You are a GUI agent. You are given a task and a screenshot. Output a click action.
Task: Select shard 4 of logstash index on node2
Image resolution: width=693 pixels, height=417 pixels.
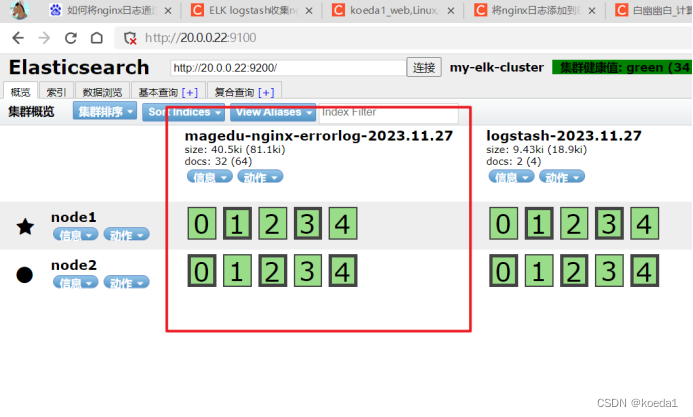[644, 270]
